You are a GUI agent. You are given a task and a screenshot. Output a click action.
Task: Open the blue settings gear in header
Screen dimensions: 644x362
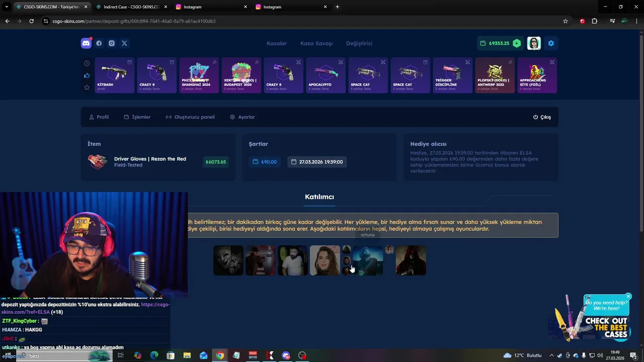click(x=551, y=43)
